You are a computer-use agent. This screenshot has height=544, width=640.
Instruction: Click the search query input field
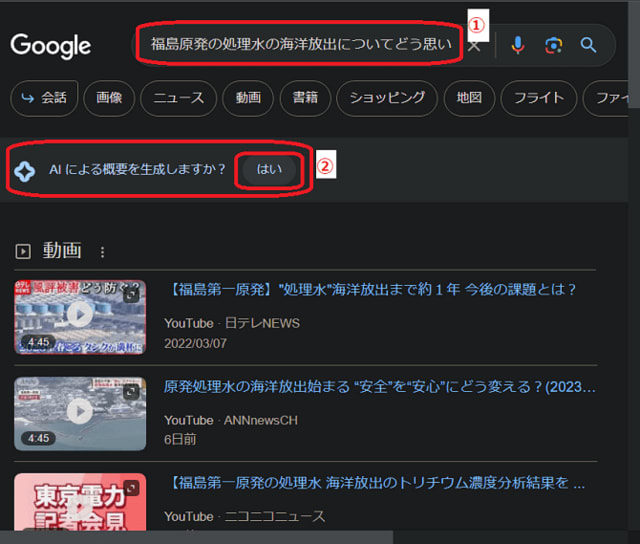(300, 44)
